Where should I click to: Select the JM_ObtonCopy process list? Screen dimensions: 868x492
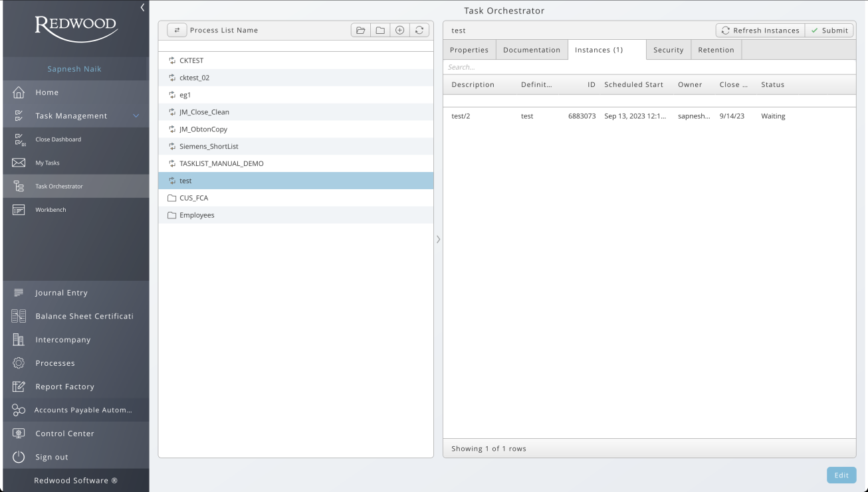tap(296, 129)
